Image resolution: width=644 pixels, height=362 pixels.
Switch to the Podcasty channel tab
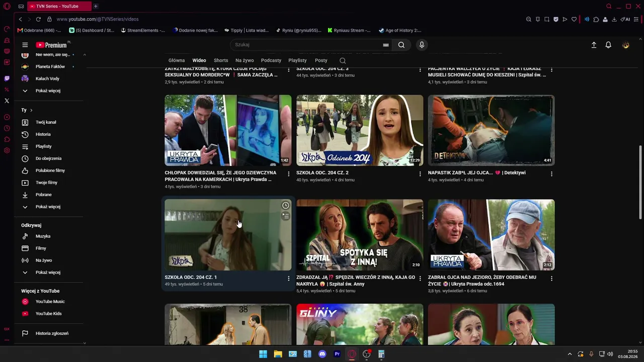tap(271, 60)
